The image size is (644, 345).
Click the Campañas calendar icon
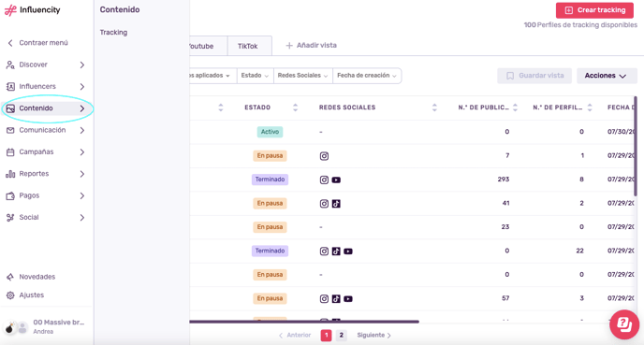[10, 152]
